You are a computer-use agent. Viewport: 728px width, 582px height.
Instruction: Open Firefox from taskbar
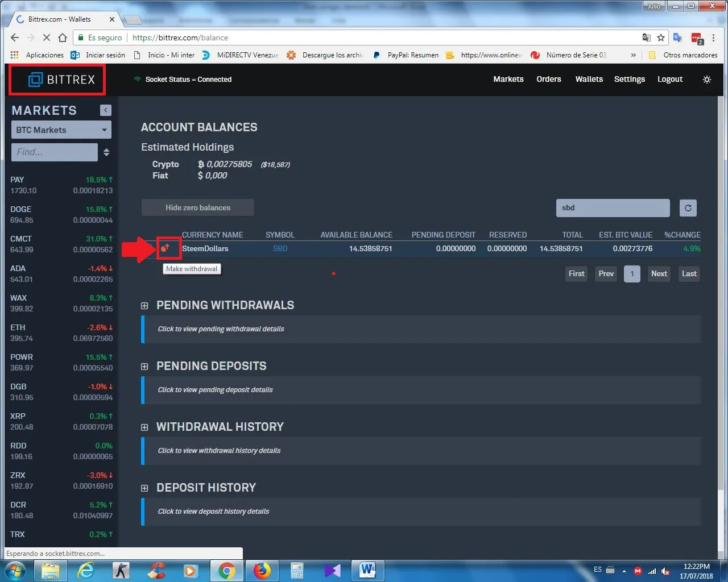pyautogui.click(x=262, y=571)
